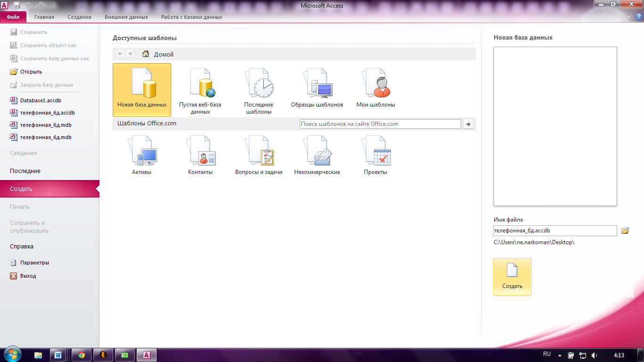Click the RU language indicator
This screenshot has height=362, width=644.
point(547,354)
